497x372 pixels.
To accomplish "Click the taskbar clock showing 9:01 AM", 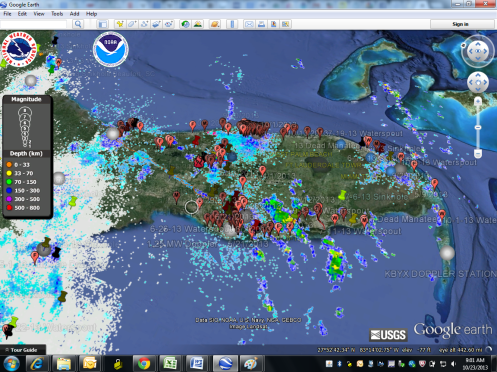I will pos(475,364).
